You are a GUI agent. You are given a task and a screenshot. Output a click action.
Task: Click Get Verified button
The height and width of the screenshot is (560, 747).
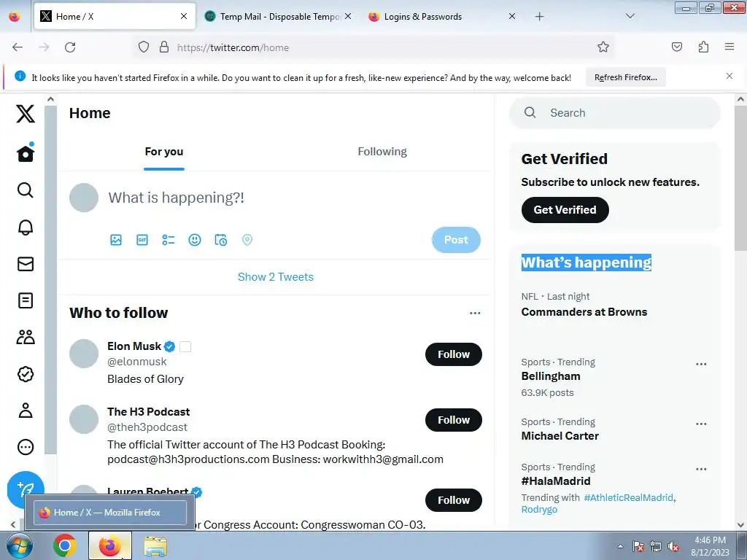pyautogui.click(x=565, y=210)
